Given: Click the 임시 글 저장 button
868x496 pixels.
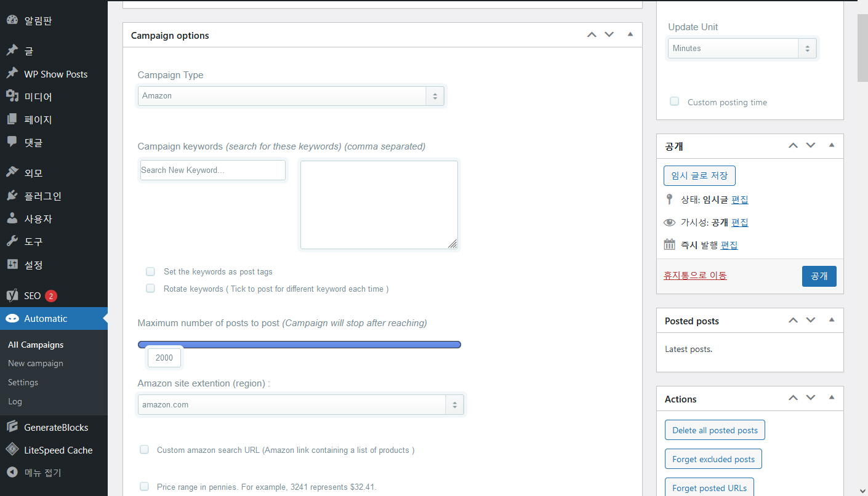Looking at the screenshot, I should click(x=699, y=175).
